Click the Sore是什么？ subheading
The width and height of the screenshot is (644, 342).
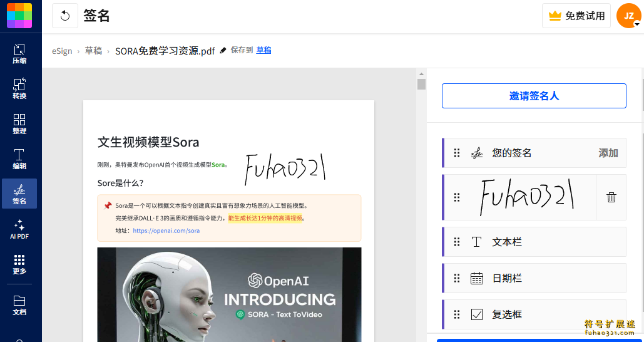[x=120, y=183]
